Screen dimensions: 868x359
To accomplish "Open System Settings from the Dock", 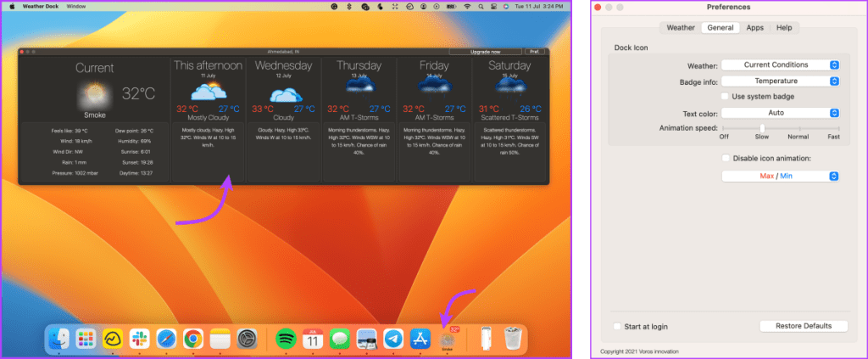I will point(247,338).
